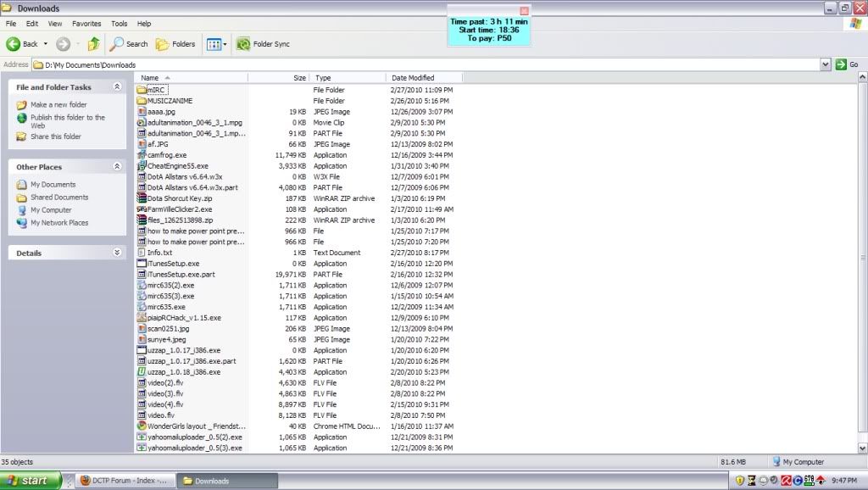Image resolution: width=868 pixels, height=490 pixels.
Task: Select the iTunesSetup.exe.part icon
Action: click(142, 274)
